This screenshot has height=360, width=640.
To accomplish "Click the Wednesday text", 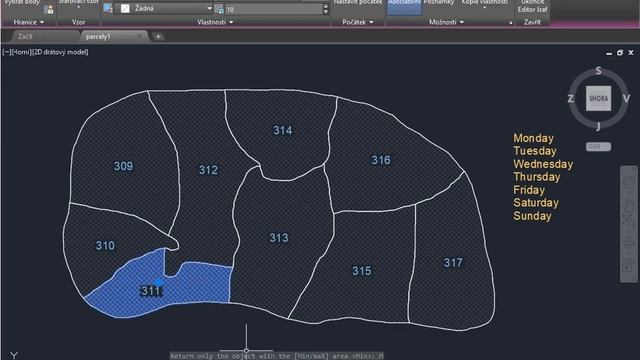I will coord(543,164).
